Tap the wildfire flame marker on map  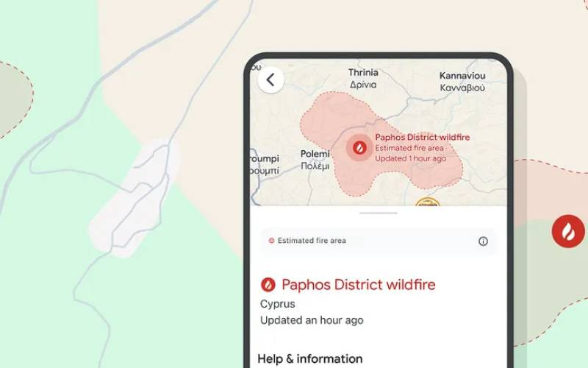point(359,148)
